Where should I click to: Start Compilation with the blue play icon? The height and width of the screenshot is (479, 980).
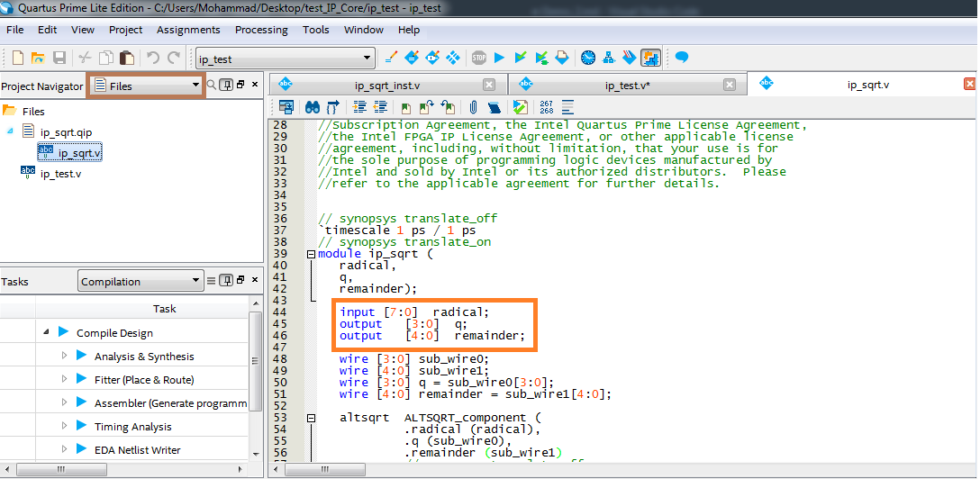(x=499, y=58)
